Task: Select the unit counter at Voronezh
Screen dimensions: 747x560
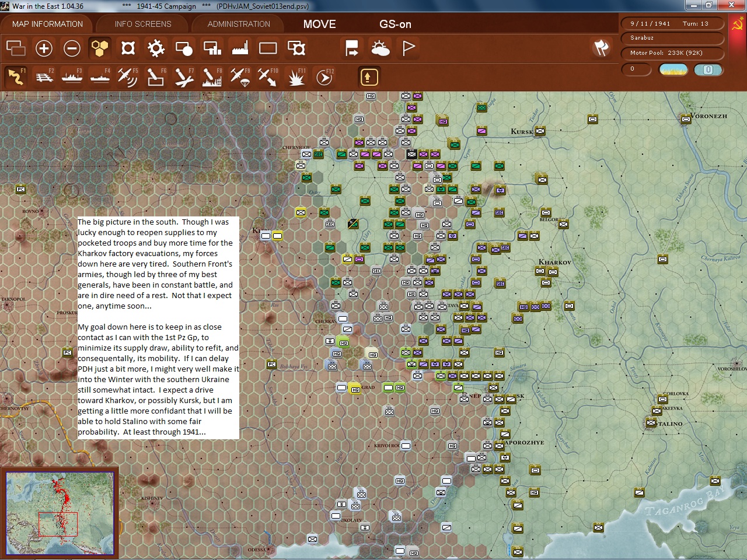Action: pos(686,119)
